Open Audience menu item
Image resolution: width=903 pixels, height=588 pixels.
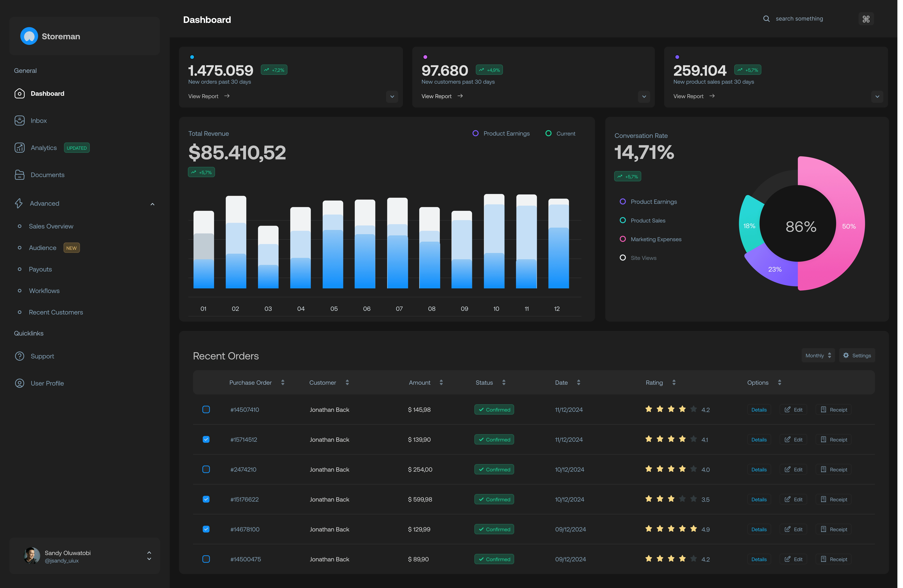pos(43,248)
